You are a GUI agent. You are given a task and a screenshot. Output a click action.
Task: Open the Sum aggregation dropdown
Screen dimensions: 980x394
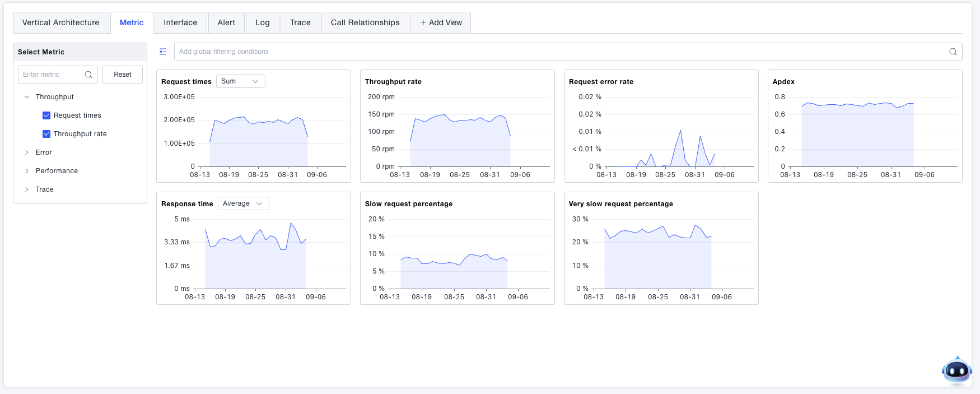240,81
